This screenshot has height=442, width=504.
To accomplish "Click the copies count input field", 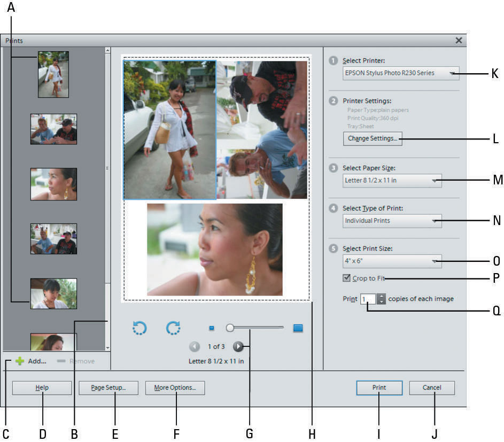I will (x=368, y=299).
